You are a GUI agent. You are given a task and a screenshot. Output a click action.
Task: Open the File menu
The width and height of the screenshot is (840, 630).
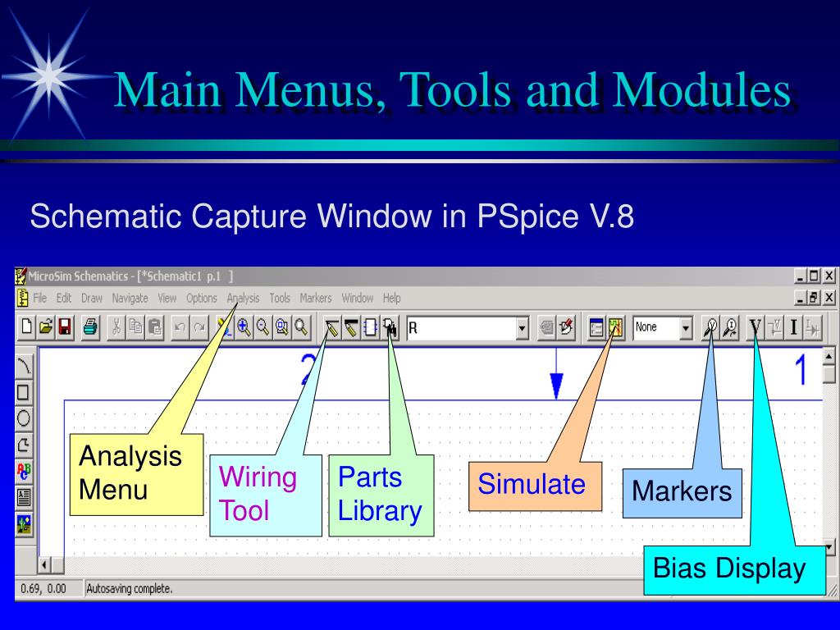tap(40, 298)
